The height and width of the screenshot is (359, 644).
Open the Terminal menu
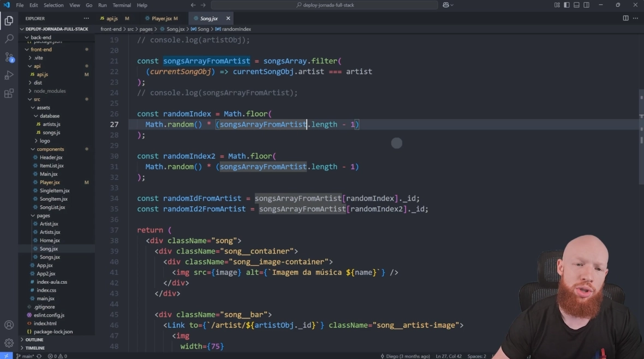point(121,5)
